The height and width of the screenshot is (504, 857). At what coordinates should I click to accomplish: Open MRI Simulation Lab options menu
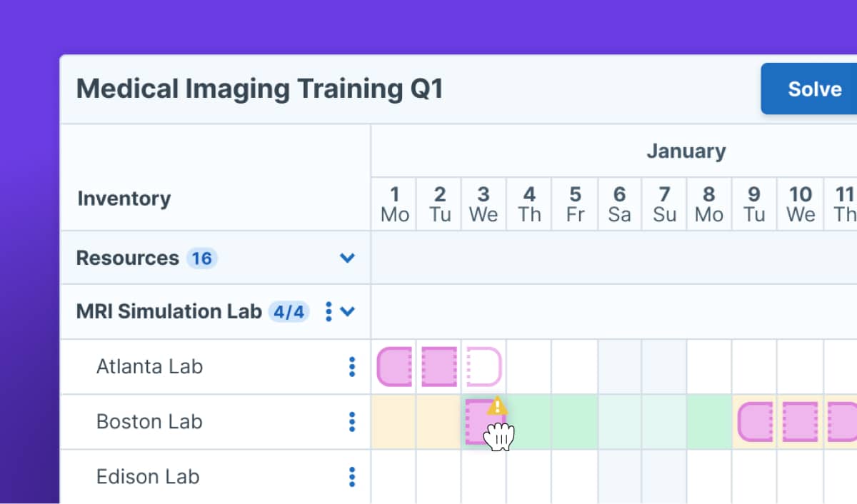coord(329,311)
